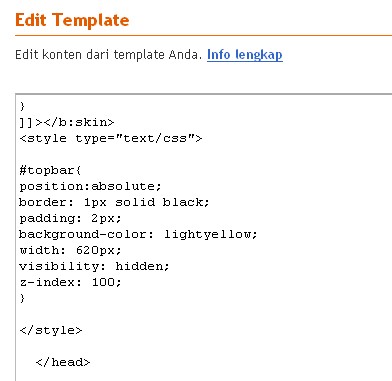Click the position:absolute; line

tap(90, 186)
